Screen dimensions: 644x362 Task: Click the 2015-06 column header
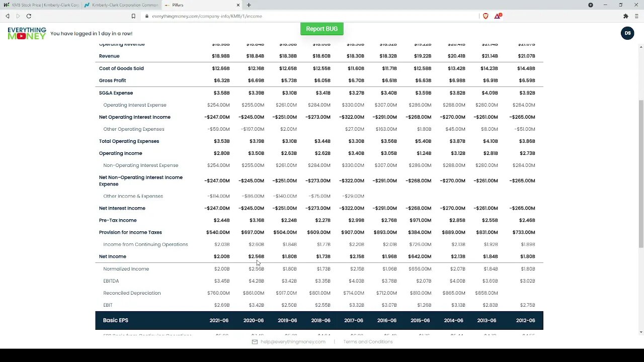420,321
